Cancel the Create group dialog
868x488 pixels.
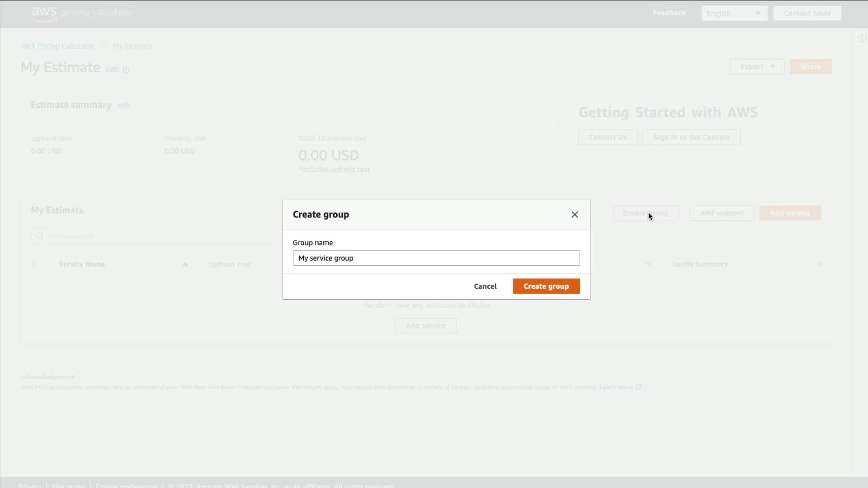pyautogui.click(x=485, y=286)
